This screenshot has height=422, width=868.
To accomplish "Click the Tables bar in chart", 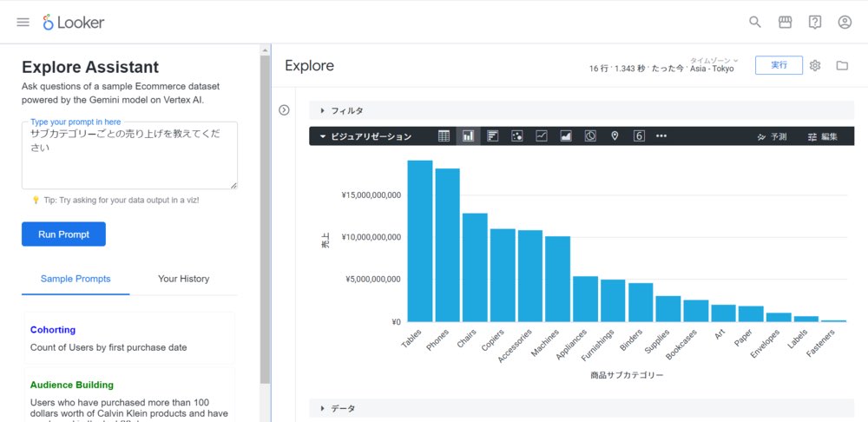I will tap(420, 241).
